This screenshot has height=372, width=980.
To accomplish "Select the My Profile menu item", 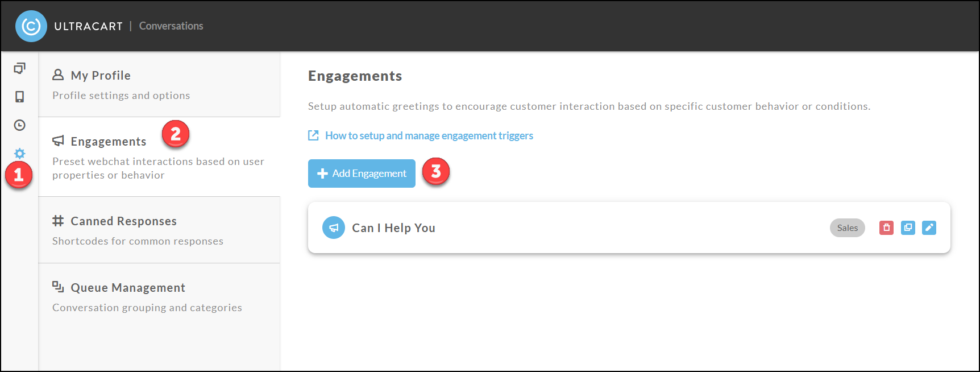I will pos(159,85).
